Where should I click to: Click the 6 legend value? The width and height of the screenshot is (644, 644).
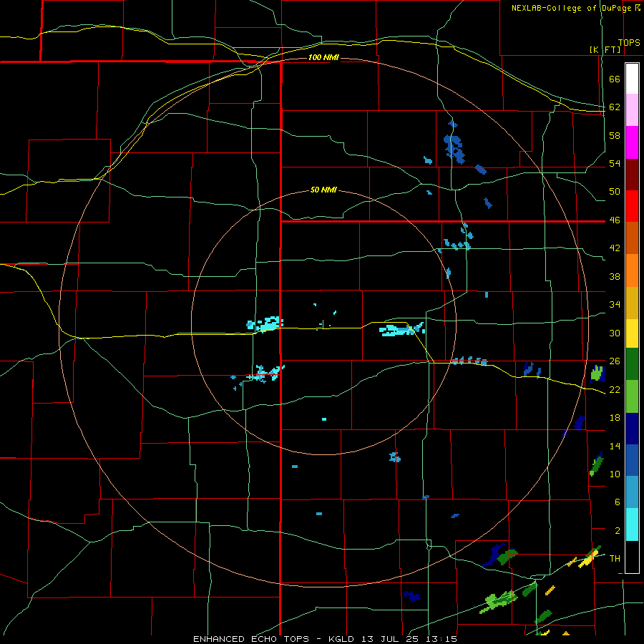pyautogui.click(x=618, y=502)
